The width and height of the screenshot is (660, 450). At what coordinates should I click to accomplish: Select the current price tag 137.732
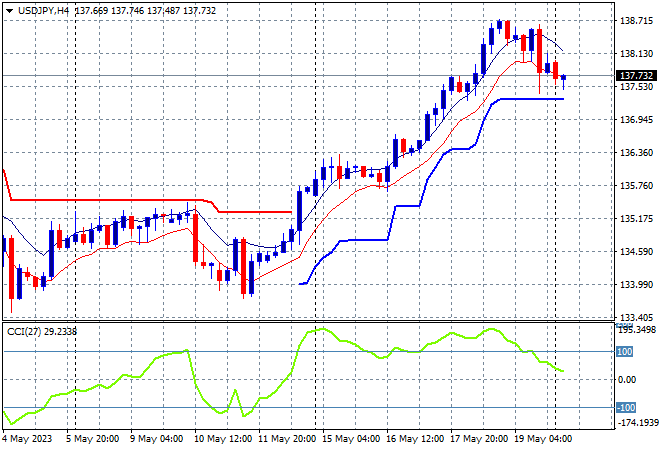pyautogui.click(x=636, y=76)
